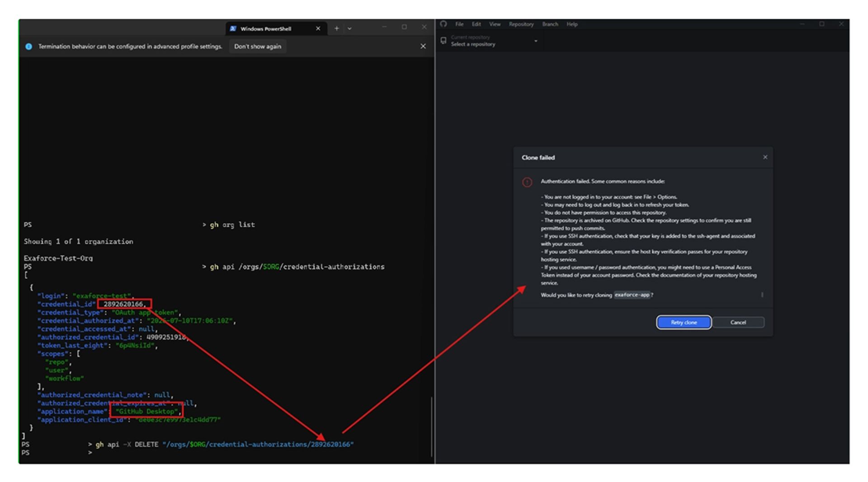Screen dimensions: 868x482
Task: Click the credential_id value 2892620166
Action: tap(123, 304)
